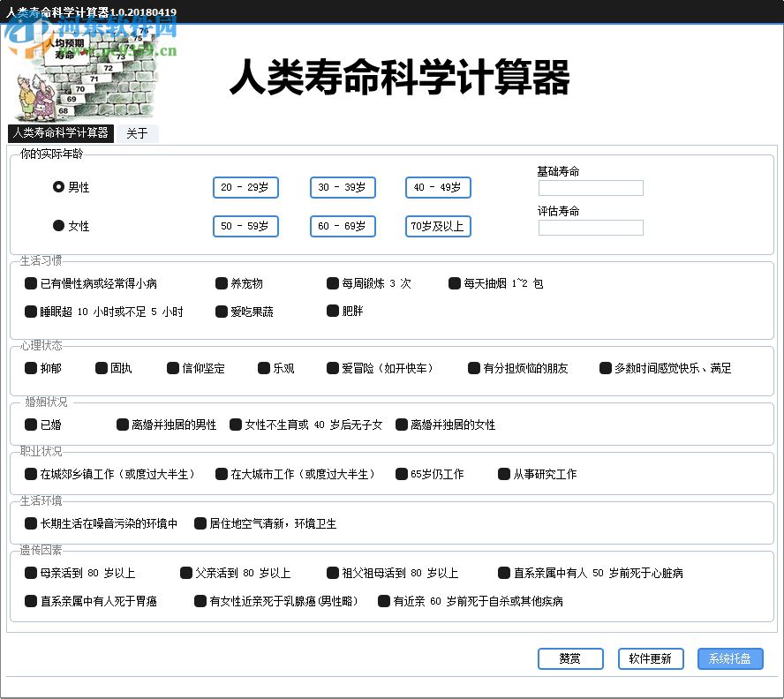
Task: Enable the 已婚 checkbox under 婚姻状况
Action: pyautogui.click(x=29, y=425)
